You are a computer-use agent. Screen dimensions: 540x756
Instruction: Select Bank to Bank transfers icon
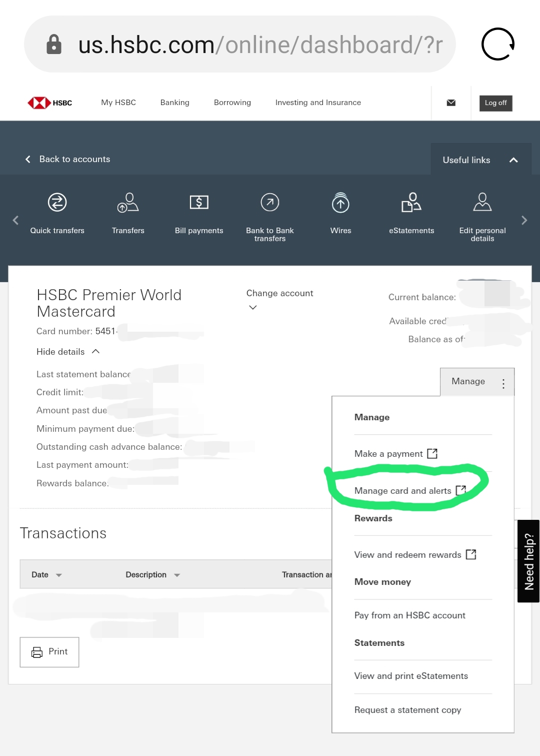(x=270, y=203)
